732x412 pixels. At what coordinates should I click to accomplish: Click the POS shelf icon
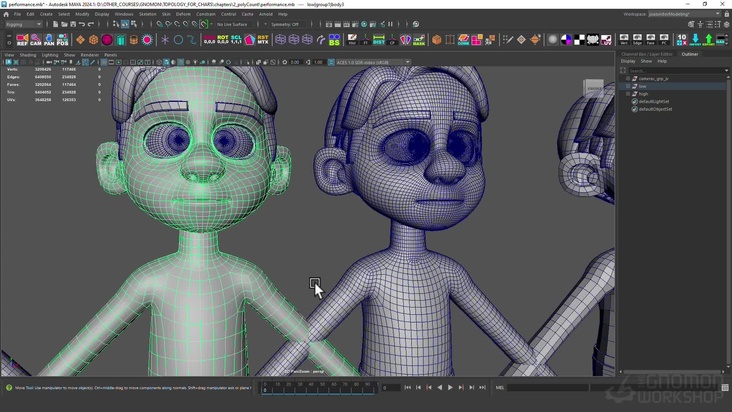pos(63,40)
